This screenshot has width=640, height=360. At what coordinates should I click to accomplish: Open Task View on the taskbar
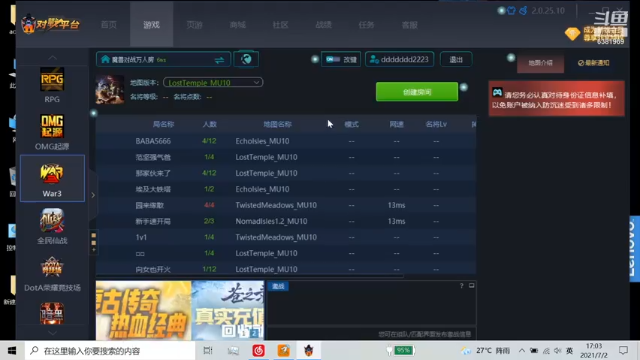point(208,351)
